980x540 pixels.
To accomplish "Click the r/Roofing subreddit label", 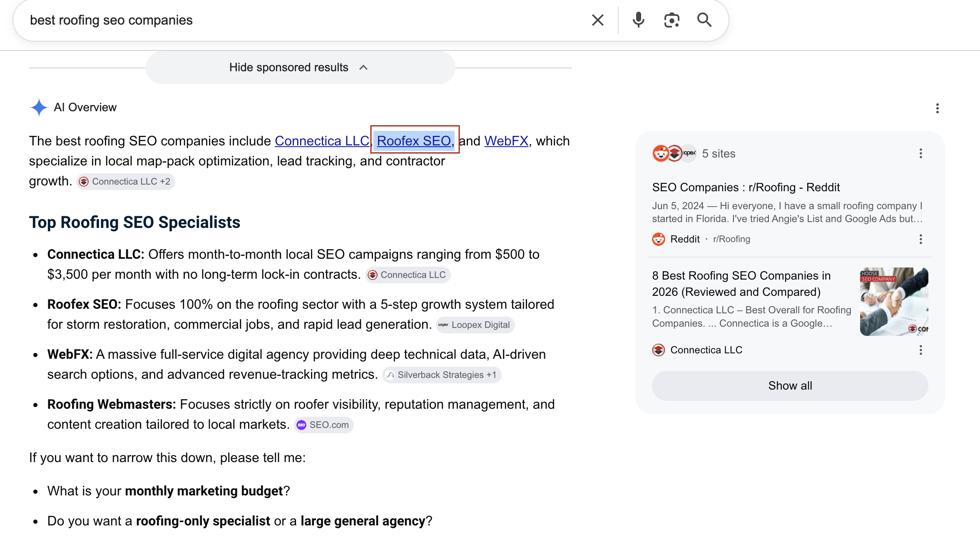I will (x=731, y=239).
